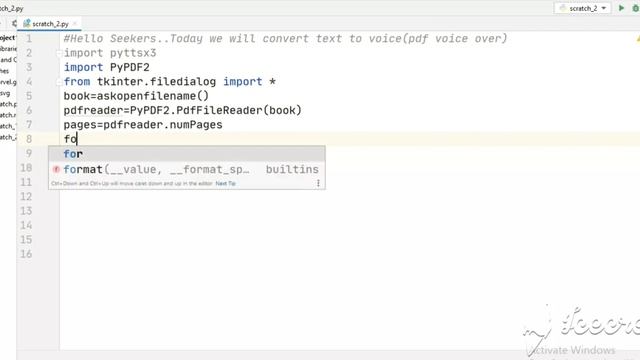
Task: Click the scratch_2.py breadcrumb at the top left
Action: pos(11,8)
